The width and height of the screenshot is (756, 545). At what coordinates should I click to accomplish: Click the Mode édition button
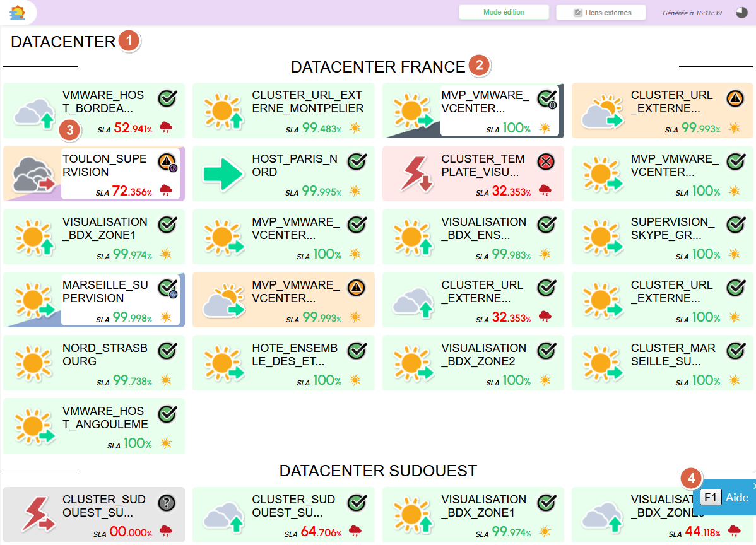(503, 13)
